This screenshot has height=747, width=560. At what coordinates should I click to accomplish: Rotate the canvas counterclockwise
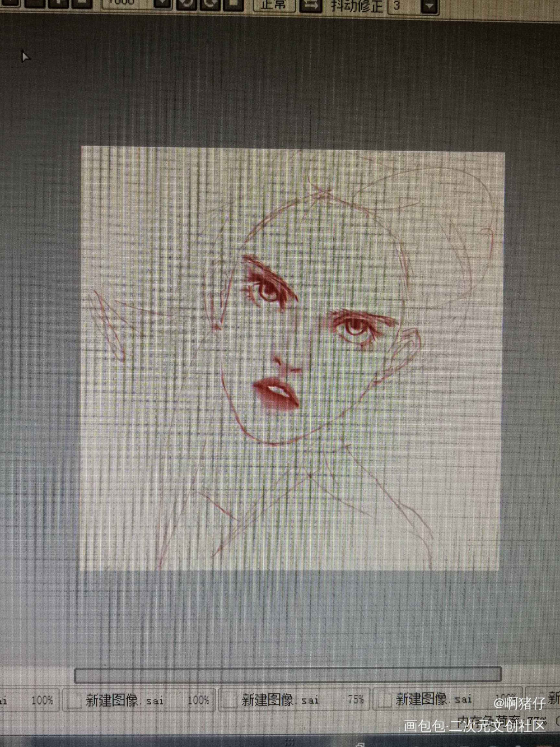click(x=188, y=4)
